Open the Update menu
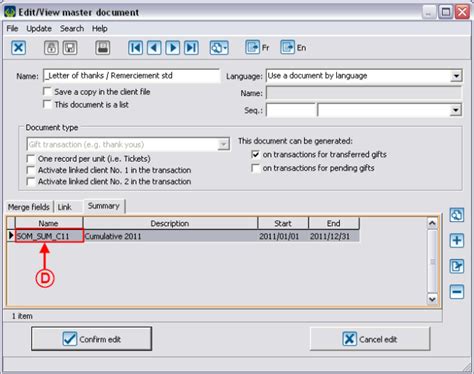474x374 pixels. coord(39,29)
